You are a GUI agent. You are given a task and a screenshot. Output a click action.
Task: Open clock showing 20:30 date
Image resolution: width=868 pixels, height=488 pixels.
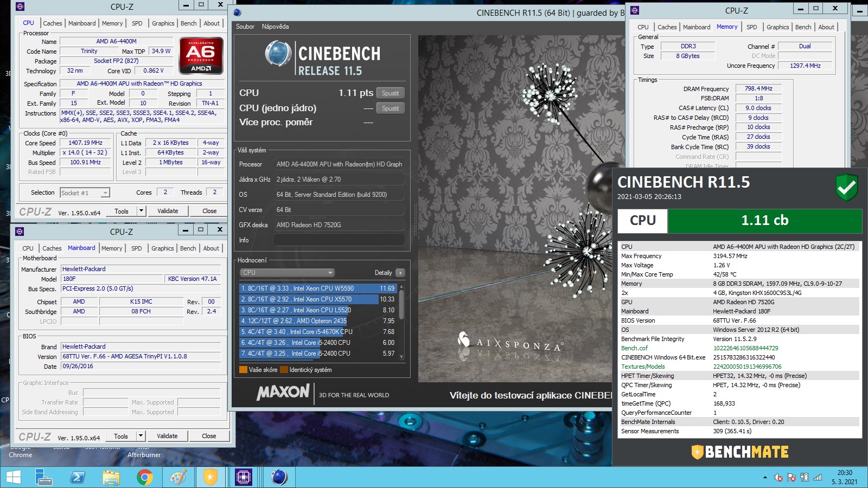pyautogui.click(x=845, y=477)
